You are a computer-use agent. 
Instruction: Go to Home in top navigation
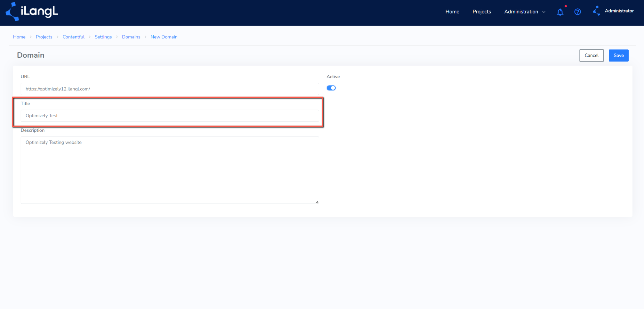pyautogui.click(x=452, y=12)
